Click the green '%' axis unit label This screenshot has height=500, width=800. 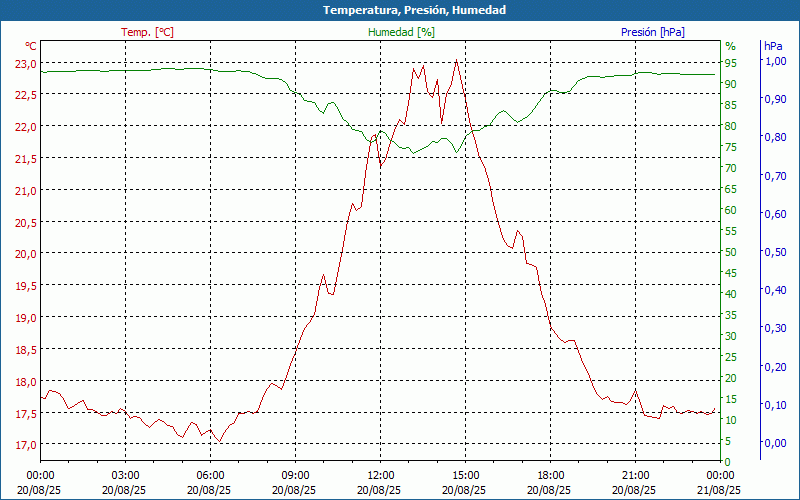[x=731, y=46]
